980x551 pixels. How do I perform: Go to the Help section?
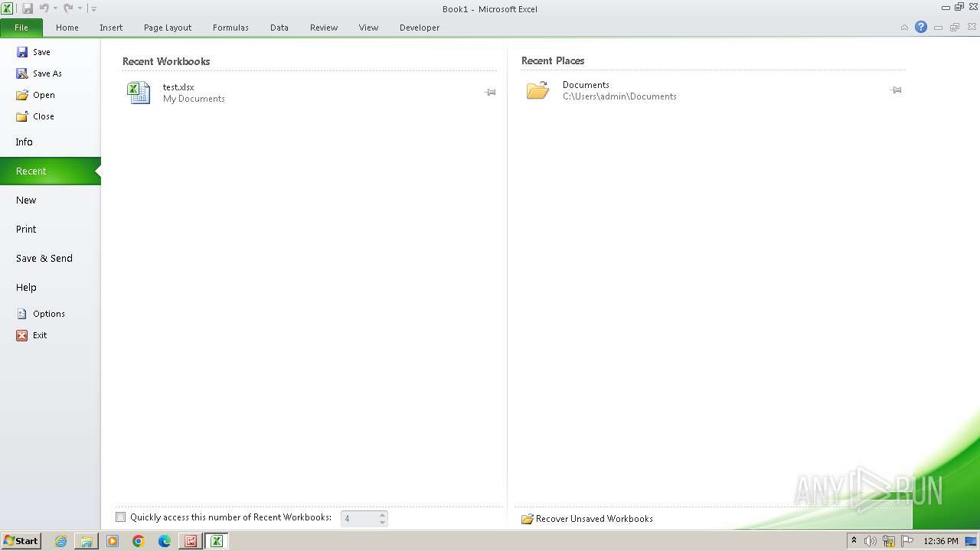tap(50, 287)
